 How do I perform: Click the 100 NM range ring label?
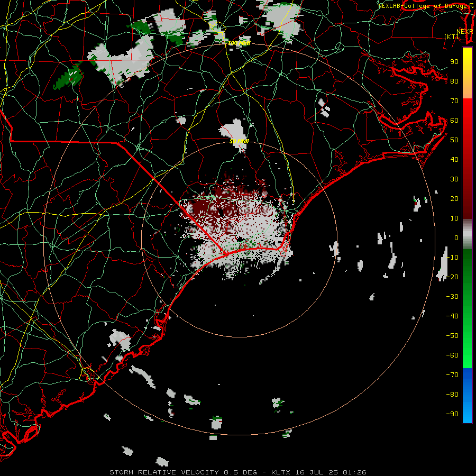(x=239, y=43)
